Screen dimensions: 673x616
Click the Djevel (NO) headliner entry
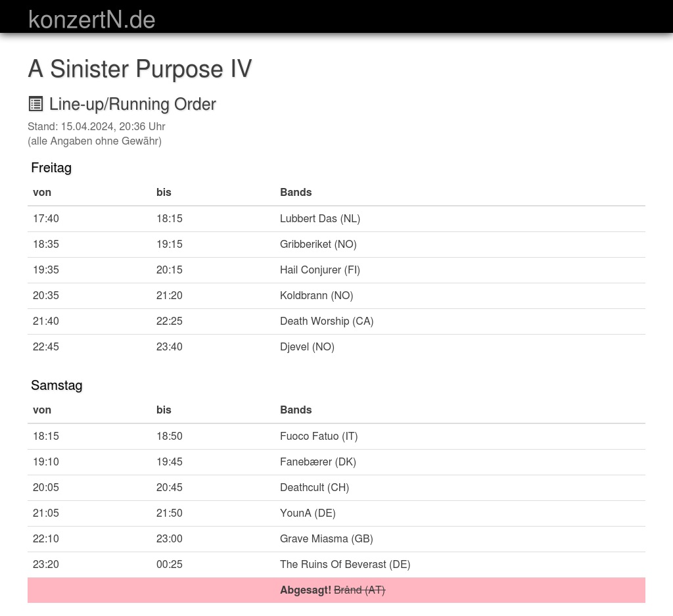coord(307,346)
